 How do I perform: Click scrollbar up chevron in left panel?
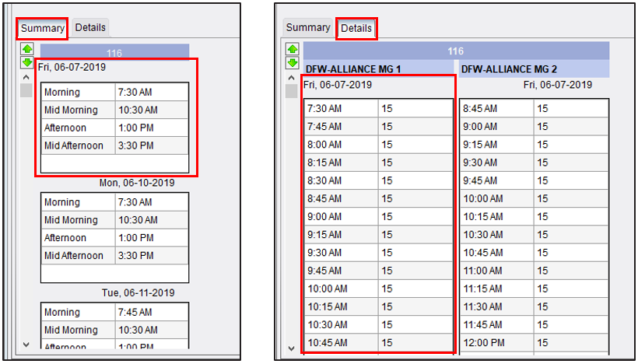(26, 77)
